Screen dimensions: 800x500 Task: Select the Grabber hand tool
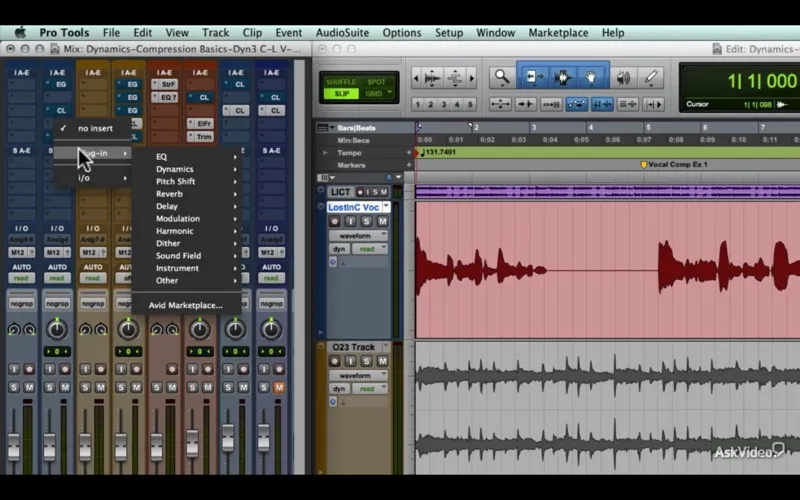[591, 78]
